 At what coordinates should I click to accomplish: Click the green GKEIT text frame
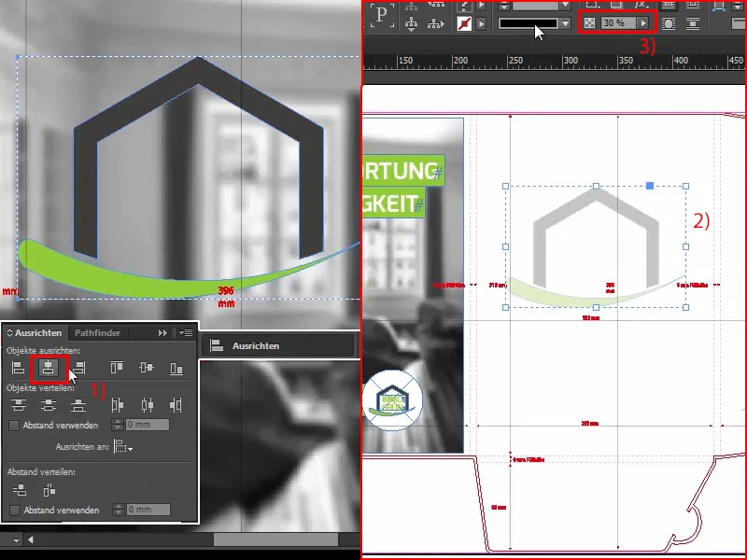tap(393, 203)
